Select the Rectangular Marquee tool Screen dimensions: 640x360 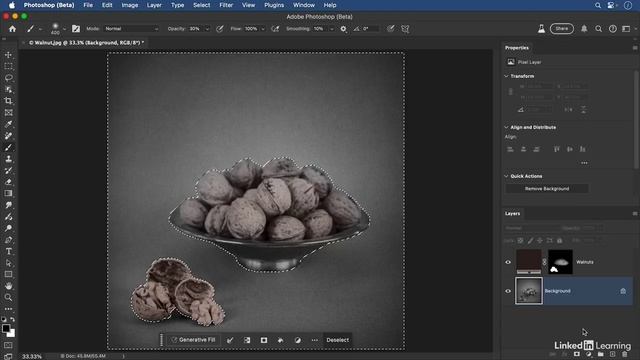pyautogui.click(x=8, y=66)
